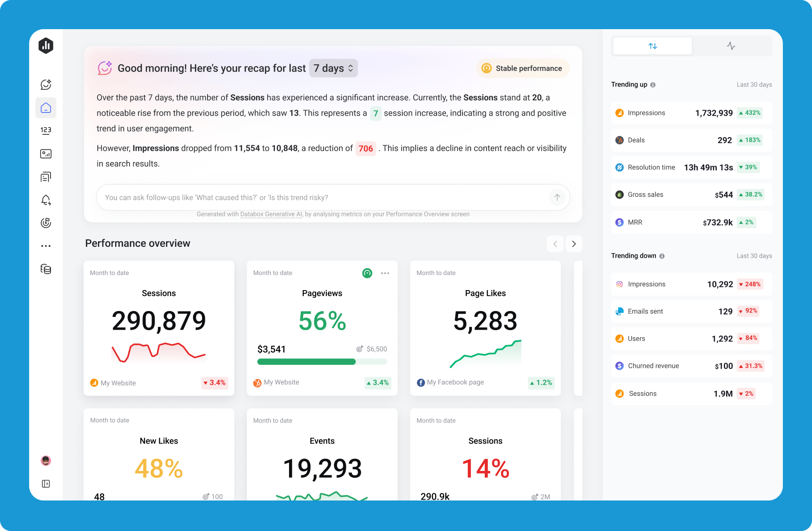This screenshot has height=531, width=812.
Task: Select the trending arrows tab
Action: coord(652,46)
